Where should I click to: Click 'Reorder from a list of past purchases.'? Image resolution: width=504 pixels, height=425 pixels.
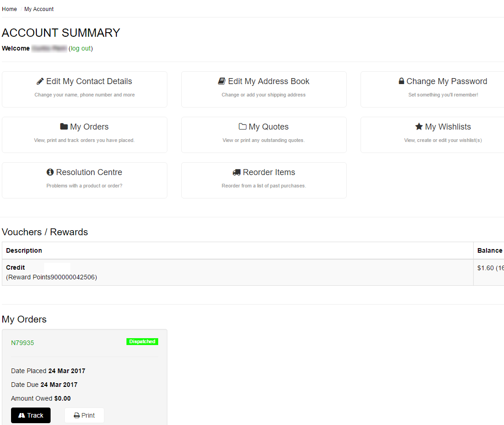pos(263,186)
